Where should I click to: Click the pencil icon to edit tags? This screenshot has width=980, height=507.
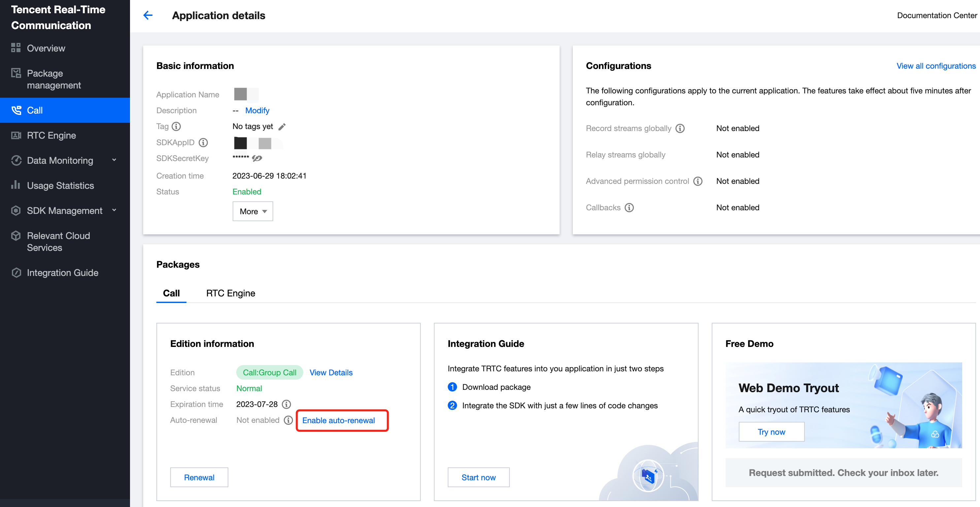(x=282, y=127)
